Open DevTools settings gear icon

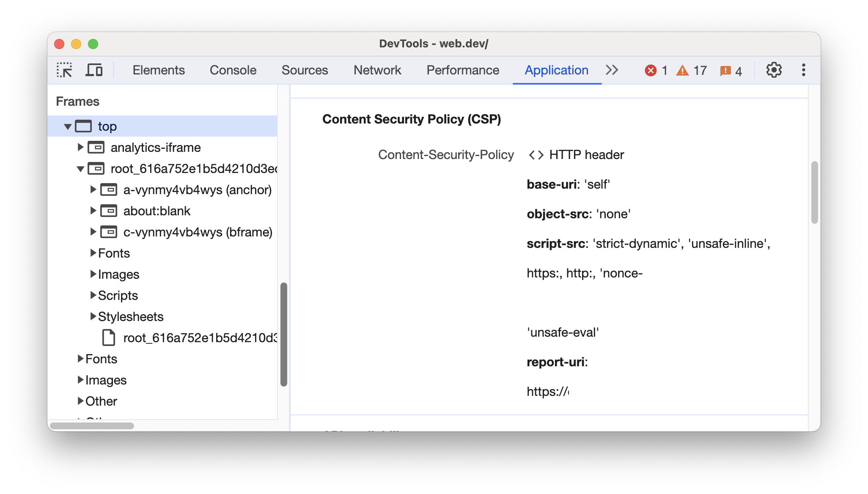[774, 70]
